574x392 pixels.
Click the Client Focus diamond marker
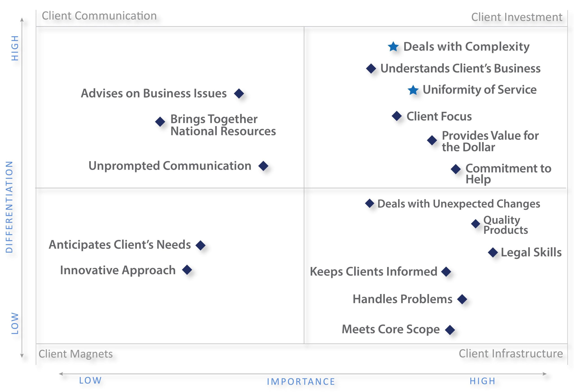(x=397, y=116)
